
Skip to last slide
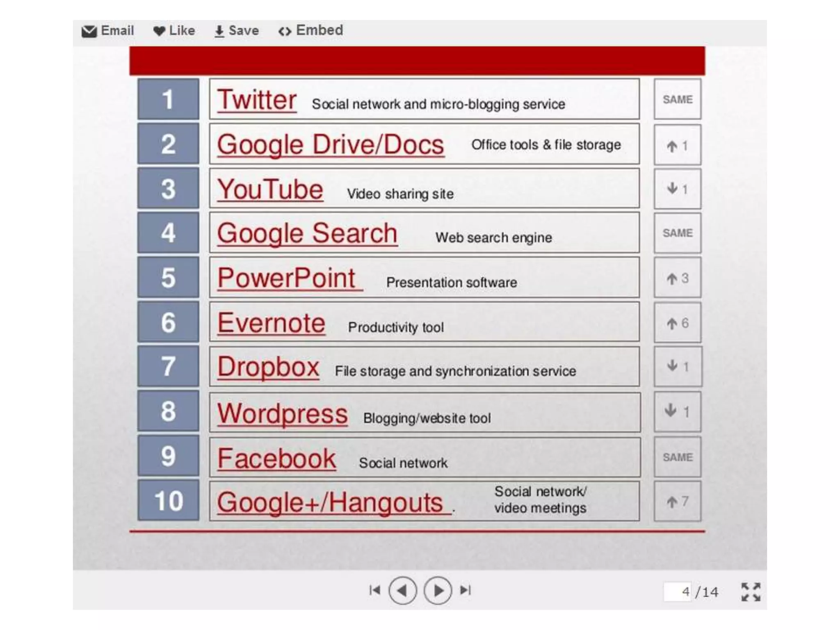(x=466, y=590)
